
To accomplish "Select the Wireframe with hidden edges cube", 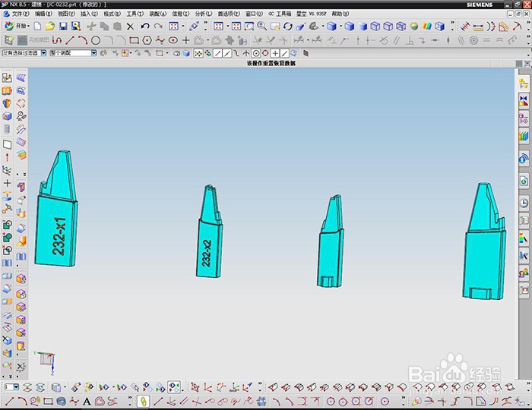I will (388, 26).
